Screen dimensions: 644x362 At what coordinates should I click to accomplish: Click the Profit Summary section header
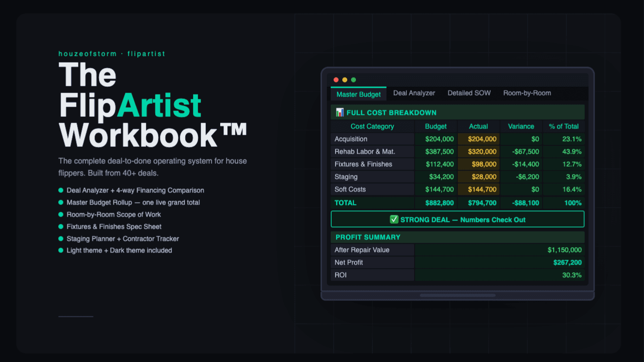click(458, 237)
